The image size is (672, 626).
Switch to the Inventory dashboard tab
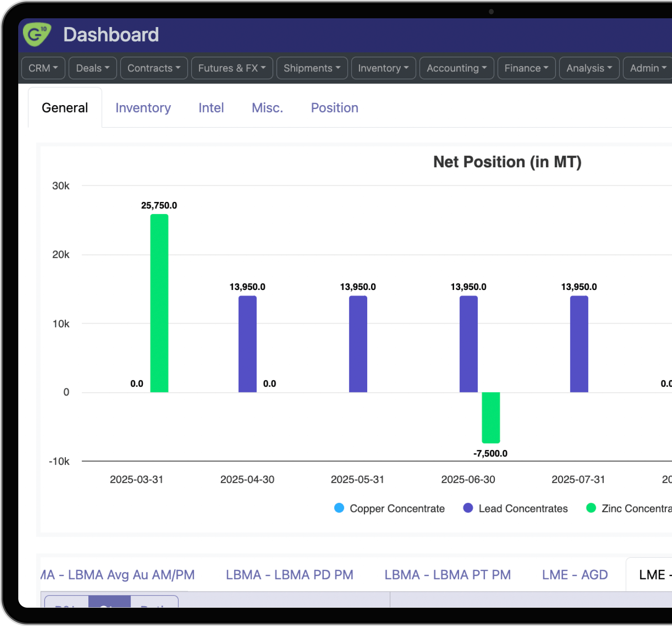(x=143, y=108)
